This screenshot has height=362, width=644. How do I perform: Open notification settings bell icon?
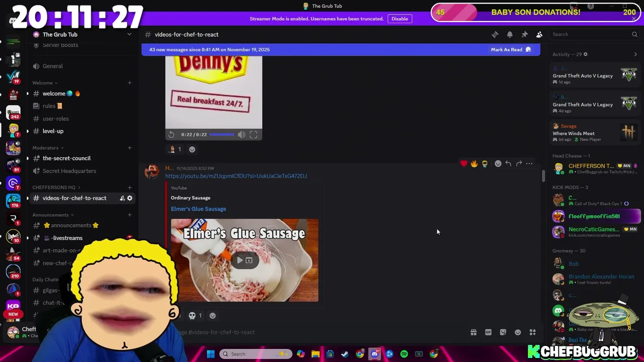click(x=510, y=34)
